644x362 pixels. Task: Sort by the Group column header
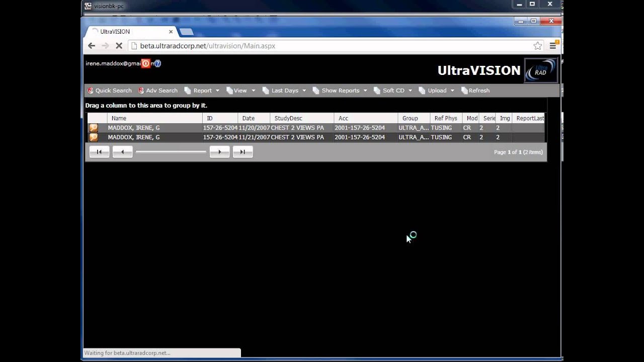point(414,118)
